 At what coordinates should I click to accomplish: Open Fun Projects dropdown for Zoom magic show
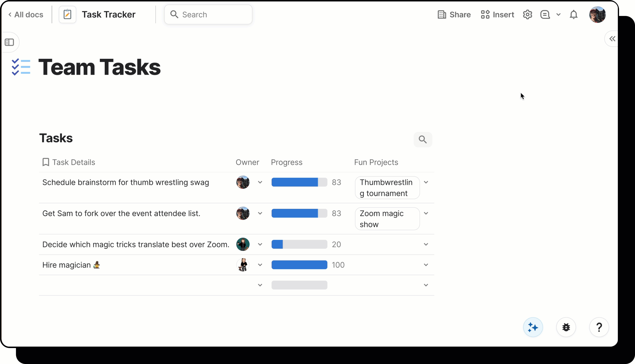[x=426, y=213]
